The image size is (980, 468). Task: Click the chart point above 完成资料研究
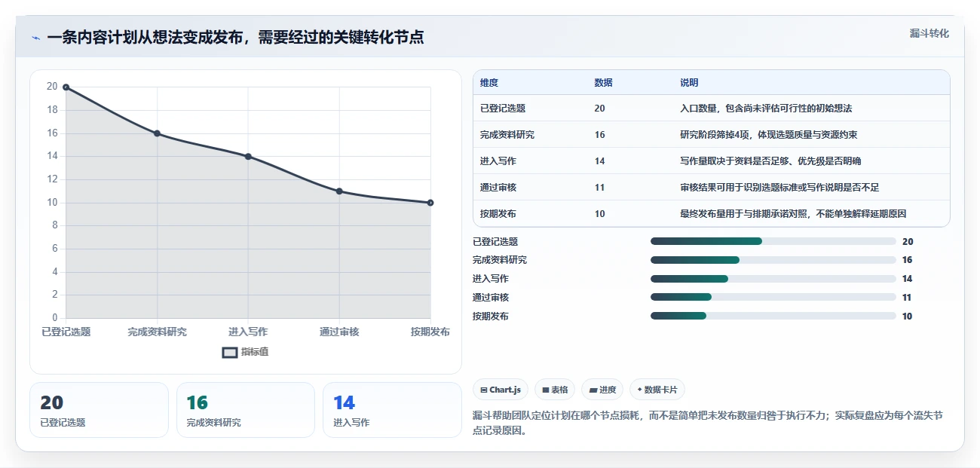(158, 133)
